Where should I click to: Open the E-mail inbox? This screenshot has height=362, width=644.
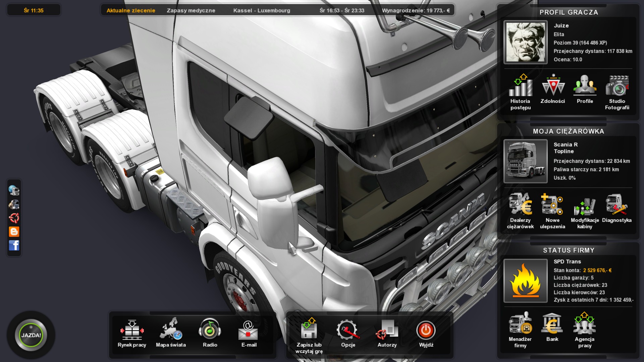(249, 330)
